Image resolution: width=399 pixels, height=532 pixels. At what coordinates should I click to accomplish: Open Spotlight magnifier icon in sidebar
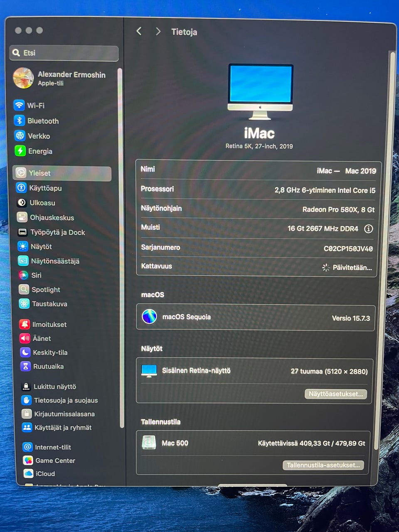coord(24,289)
